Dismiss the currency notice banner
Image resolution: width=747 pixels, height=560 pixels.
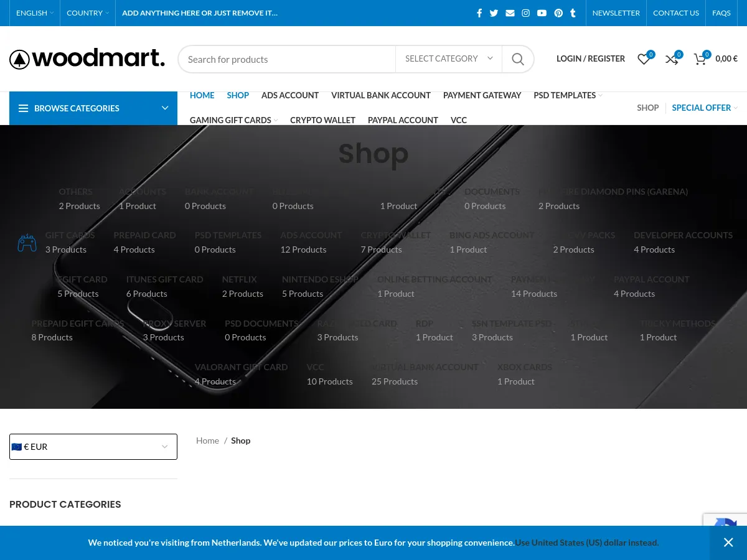coord(728,543)
